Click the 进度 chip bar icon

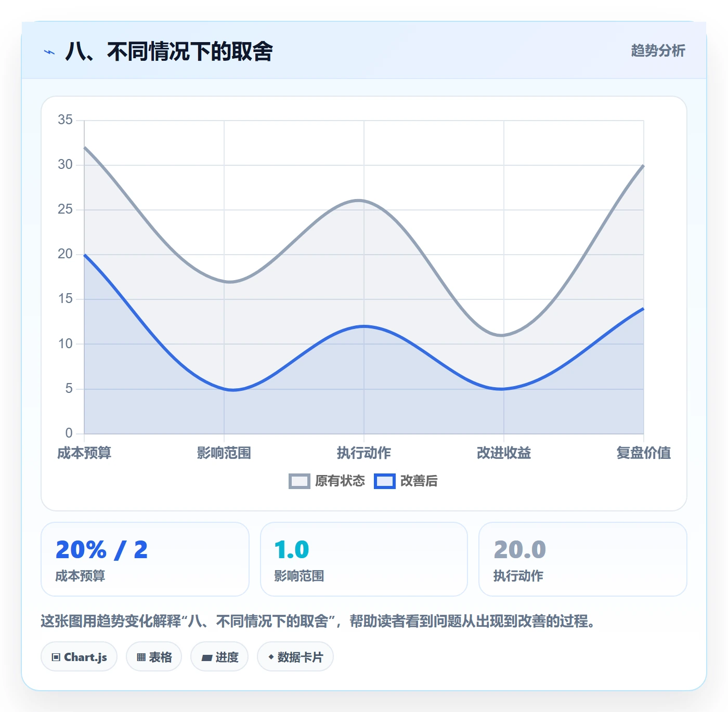coord(207,658)
